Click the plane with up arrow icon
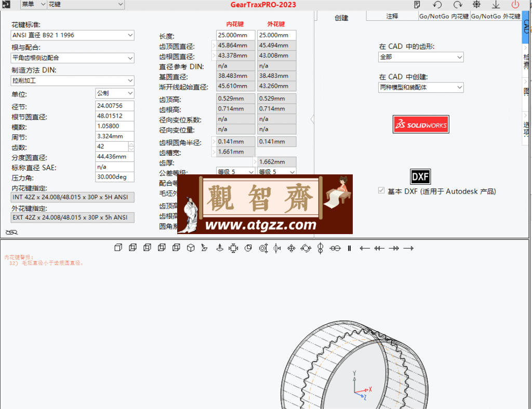Viewport: 532px width, 409px height. click(x=220, y=248)
